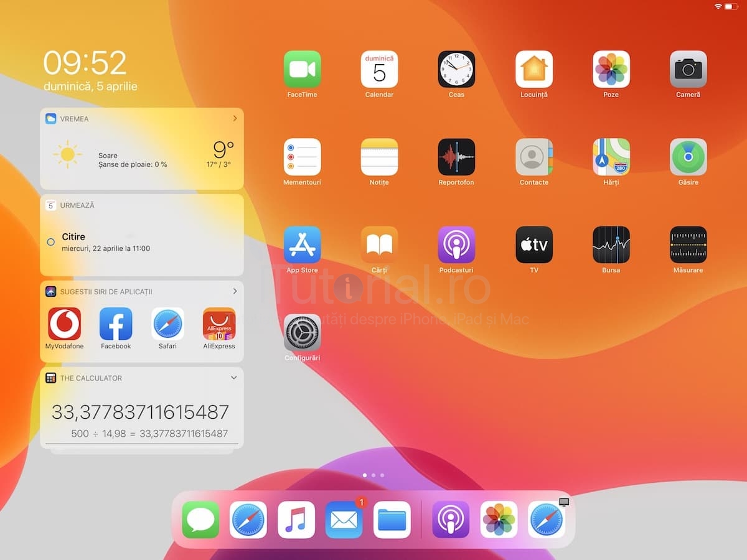Expand Sugestii Siri de aplicații widget
This screenshot has height=560, width=747.
[x=235, y=291]
